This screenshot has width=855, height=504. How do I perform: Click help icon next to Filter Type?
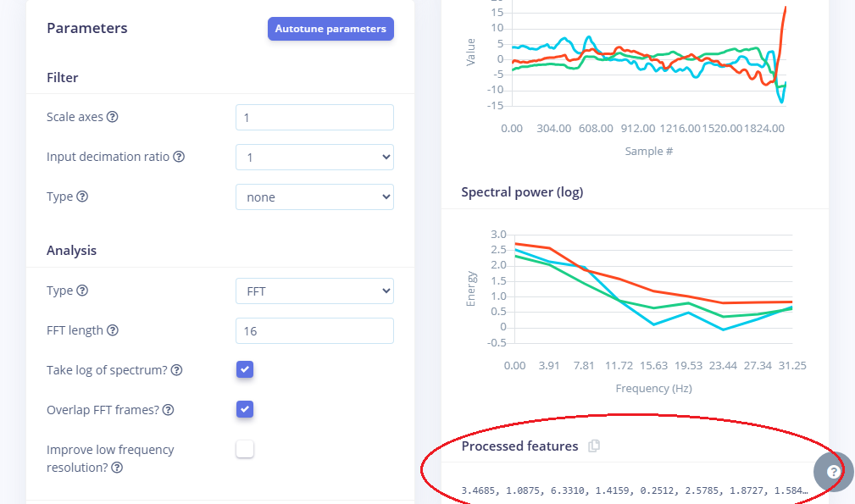(x=82, y=197)
